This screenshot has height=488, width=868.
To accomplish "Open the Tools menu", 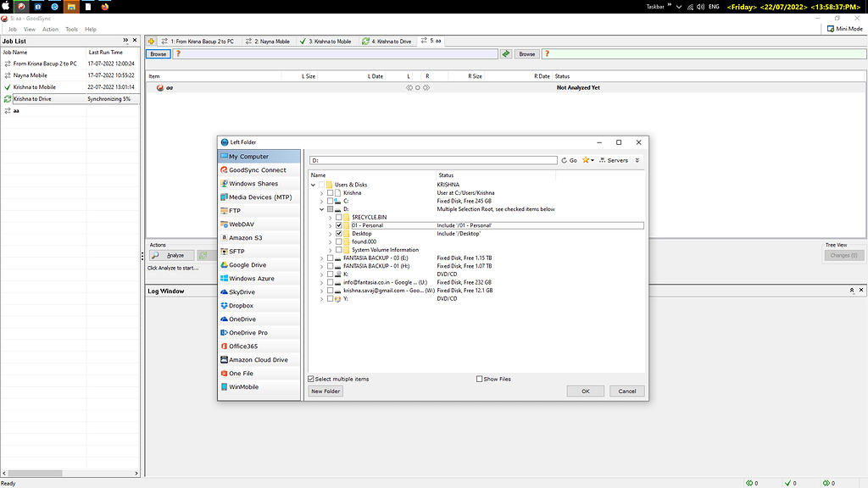I will (71, 29).
